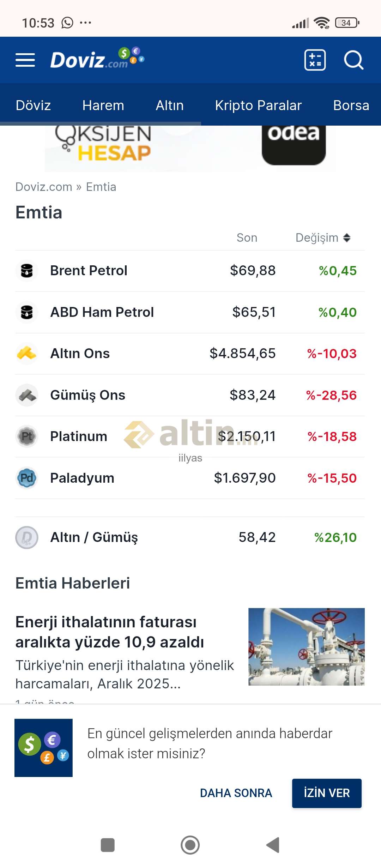The image size is (381, 868).
Task: Open the ABD Ham Petrol row
Action: pos(102,312)
